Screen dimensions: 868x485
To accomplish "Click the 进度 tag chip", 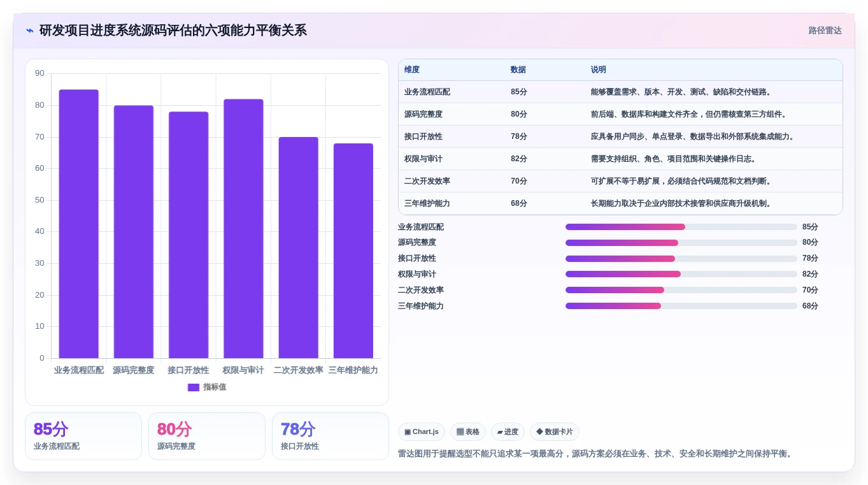I will pyautogui.click(x=508, y=432).
